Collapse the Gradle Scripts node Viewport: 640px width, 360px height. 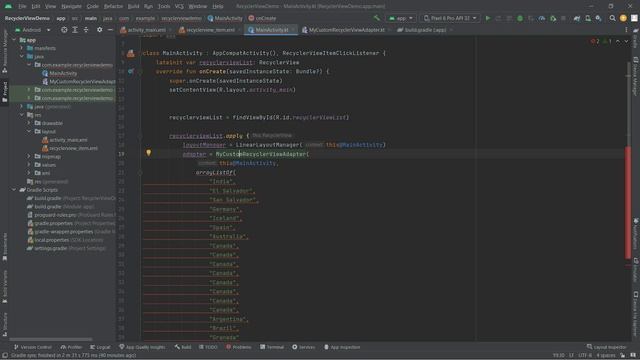click(x=14, y=190)
